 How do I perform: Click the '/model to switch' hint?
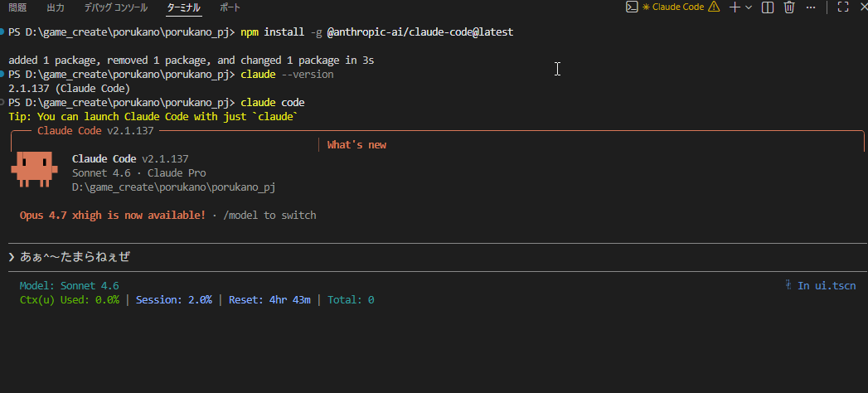coord(269,216)
